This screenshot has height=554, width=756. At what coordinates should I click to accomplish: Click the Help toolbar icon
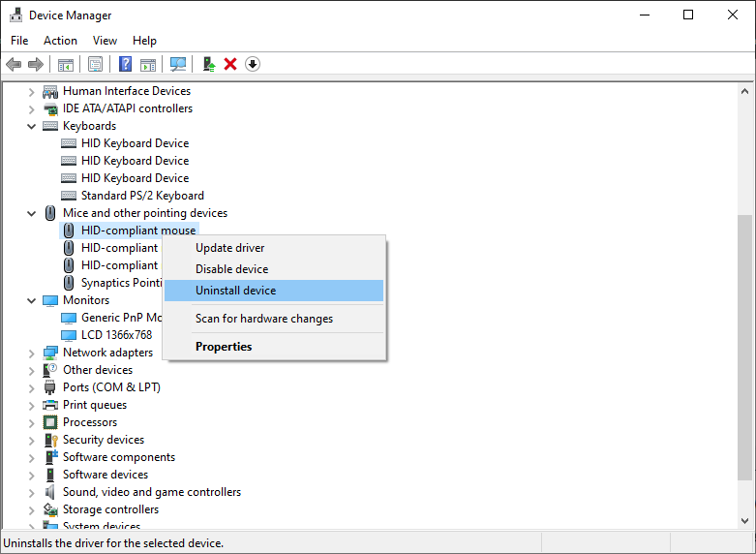tap(125, 64)
